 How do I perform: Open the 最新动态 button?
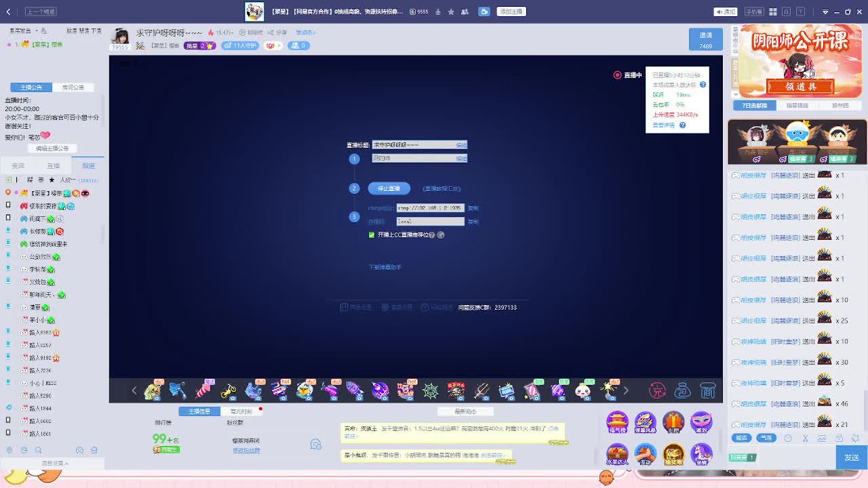[x=466, y=411]
